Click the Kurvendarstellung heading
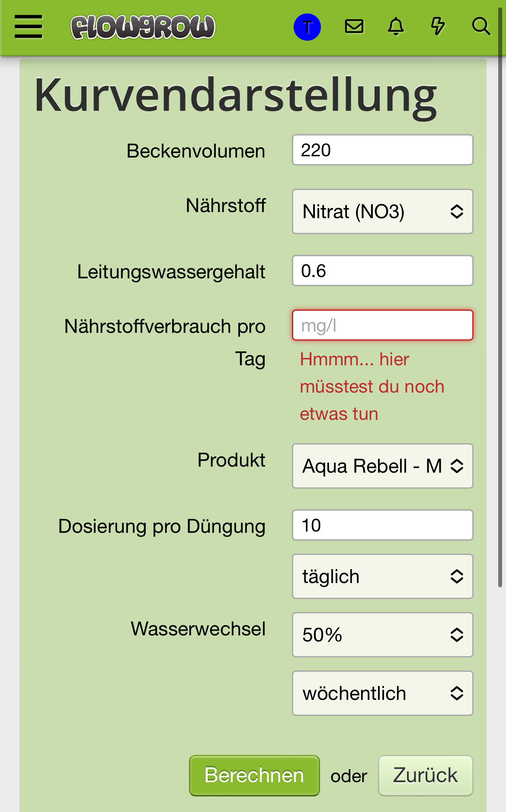Screen dimensions: 506x812 236,96
